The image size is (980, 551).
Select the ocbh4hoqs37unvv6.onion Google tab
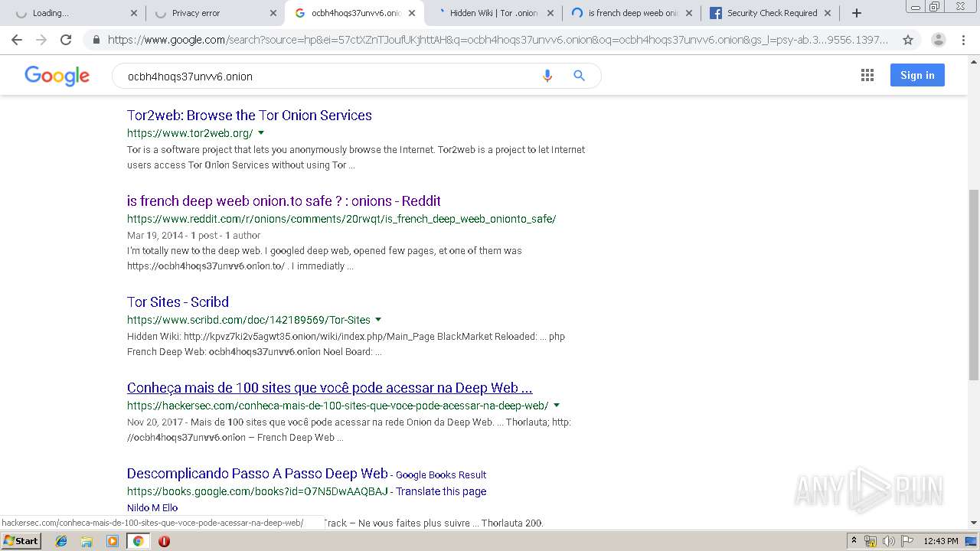tap(354, 13)
